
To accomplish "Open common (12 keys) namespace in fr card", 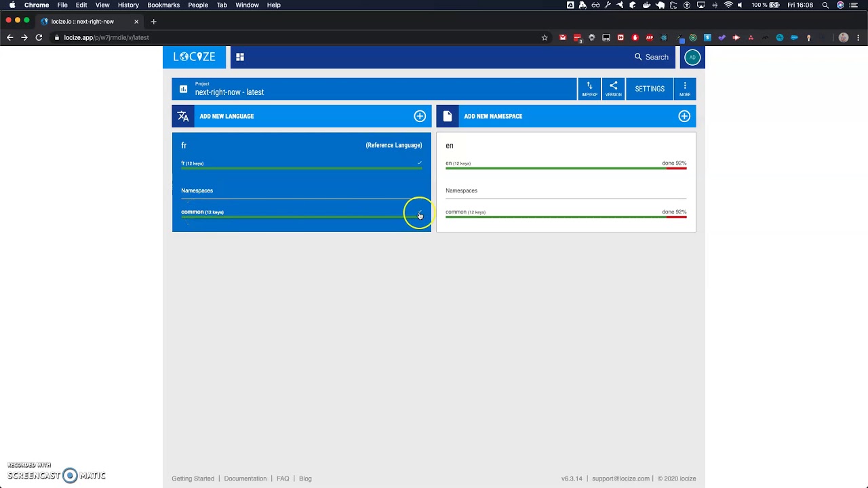I will (x=202, y=212).
